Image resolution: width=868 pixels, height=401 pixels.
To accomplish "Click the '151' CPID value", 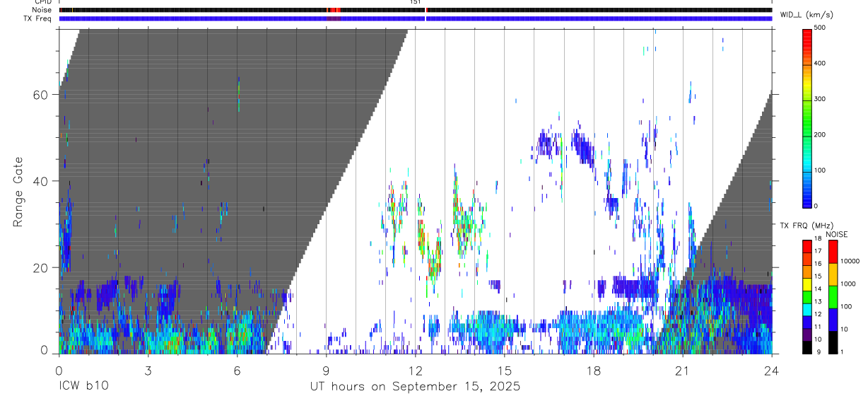I will (x=416, y=2).
